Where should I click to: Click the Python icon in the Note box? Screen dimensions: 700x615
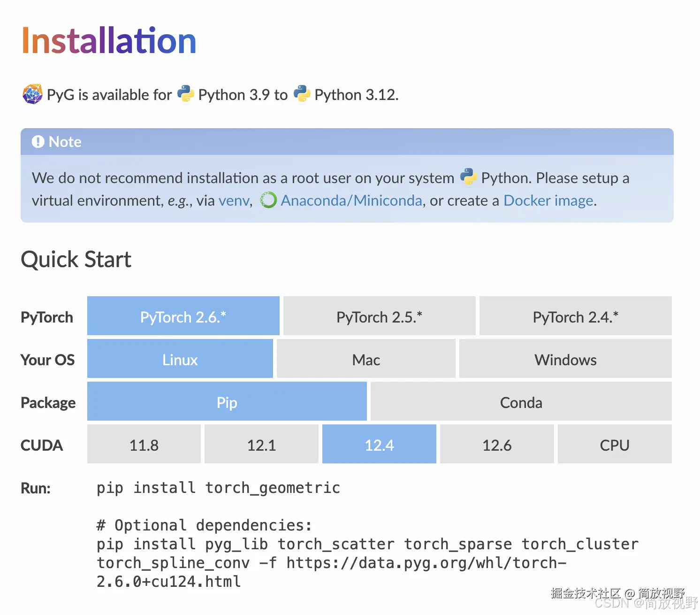tap(469, 177)
